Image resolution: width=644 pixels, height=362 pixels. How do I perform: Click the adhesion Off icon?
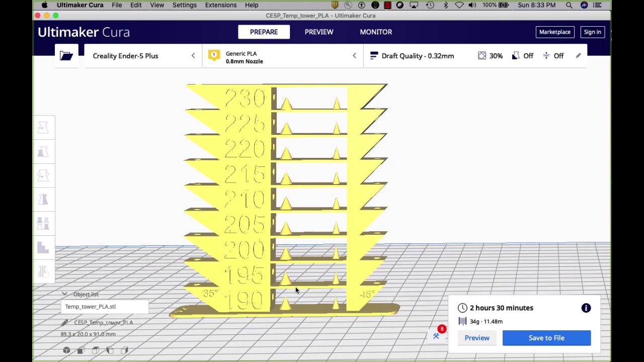point(546,56)
